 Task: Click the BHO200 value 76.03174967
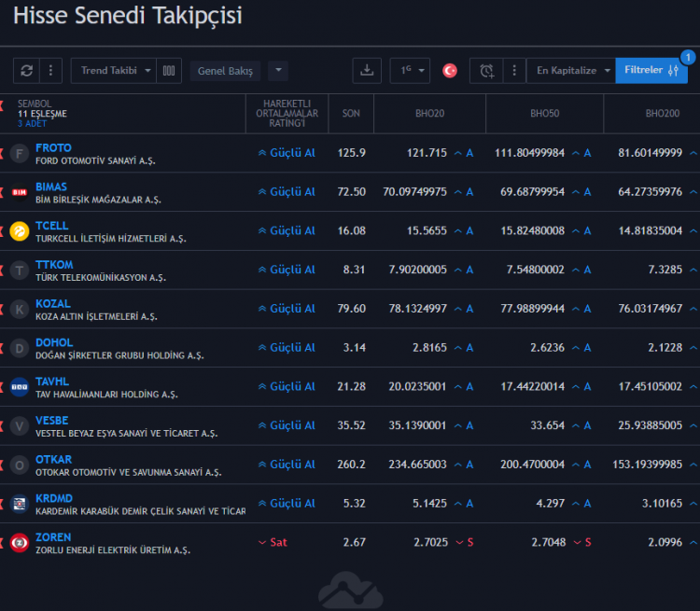pos(650,309)
